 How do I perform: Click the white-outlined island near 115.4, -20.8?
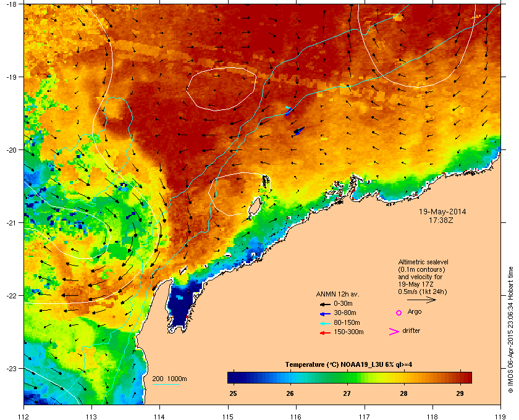tap(255, 208)
